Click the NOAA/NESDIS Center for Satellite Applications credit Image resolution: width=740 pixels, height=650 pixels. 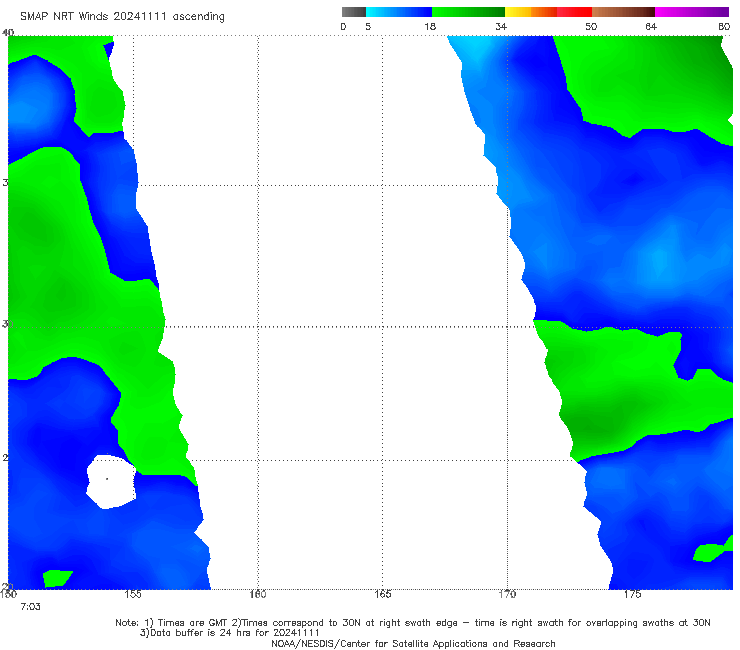(x=413, y=643)
